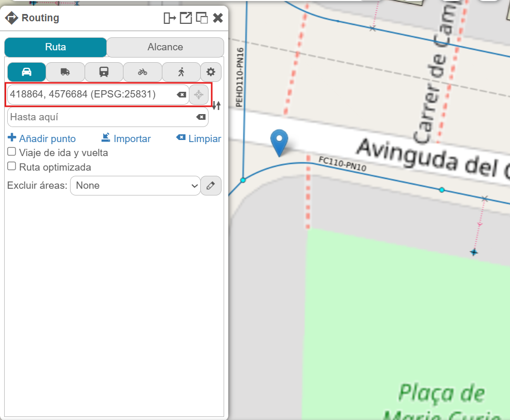
Task: Enable Ruta optimizada checkbox
Action: point(11,167)
